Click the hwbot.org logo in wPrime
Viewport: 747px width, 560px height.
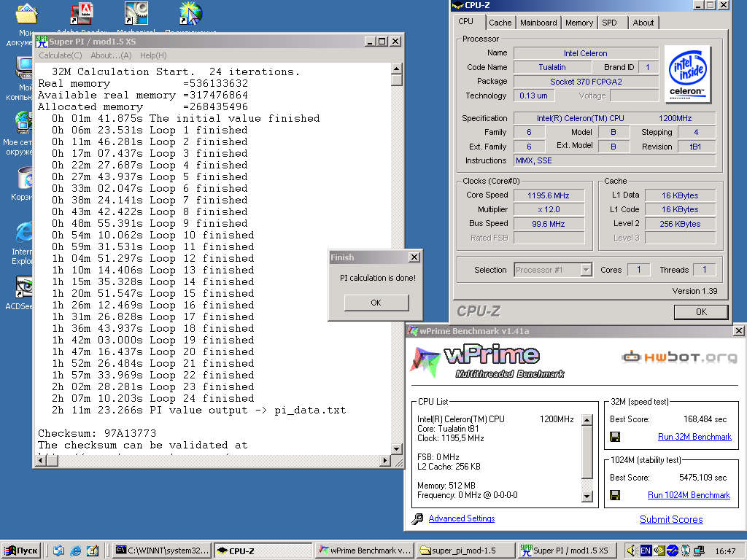679,356
